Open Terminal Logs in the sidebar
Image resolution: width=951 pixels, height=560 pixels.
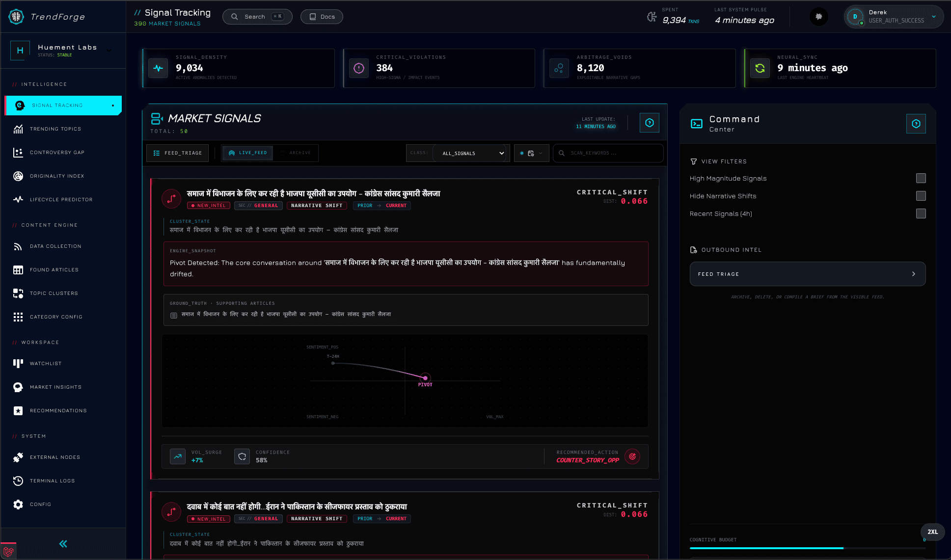[63, 481]
